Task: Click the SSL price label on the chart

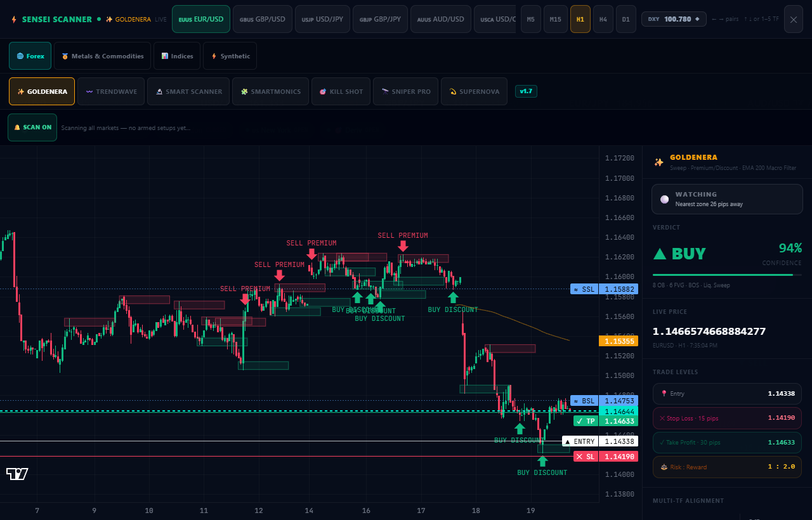Action: point(604,289)
